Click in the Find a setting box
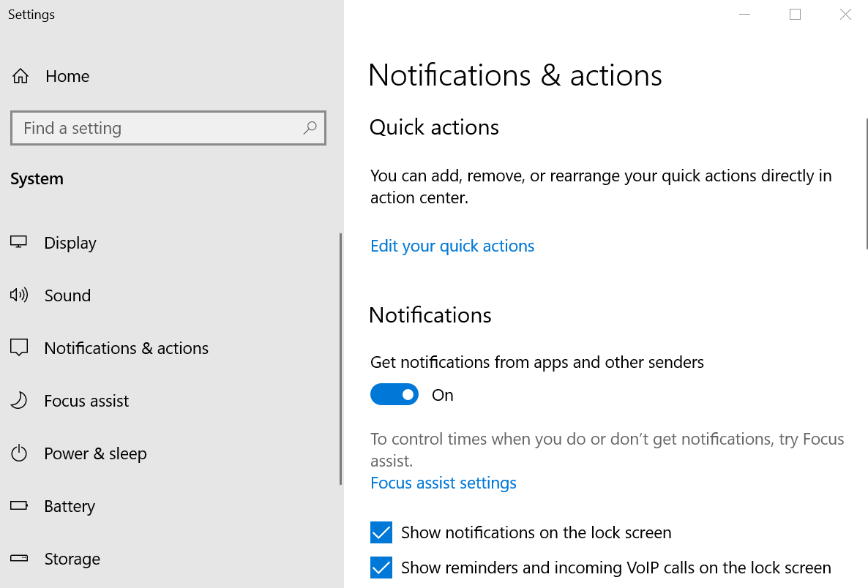This screenshot has height=588, width=868. tap(168, 128)
